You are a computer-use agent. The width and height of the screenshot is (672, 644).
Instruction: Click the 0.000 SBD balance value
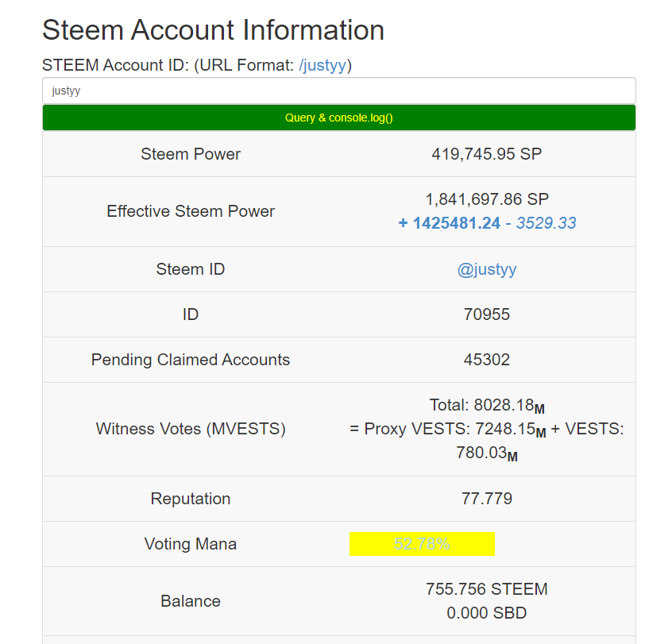(x=487, y=613)
